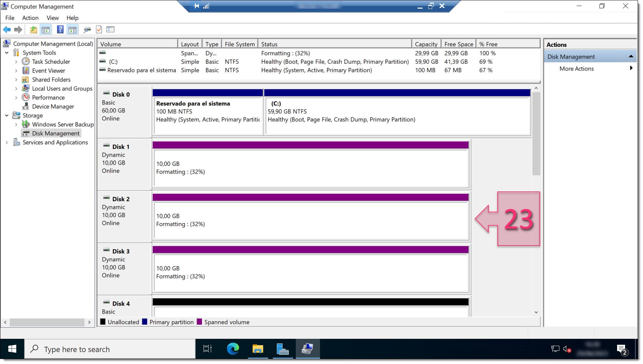Expand the Windows Server Backup node
This screenshot has height=364, width=643.
coord(16,124)
